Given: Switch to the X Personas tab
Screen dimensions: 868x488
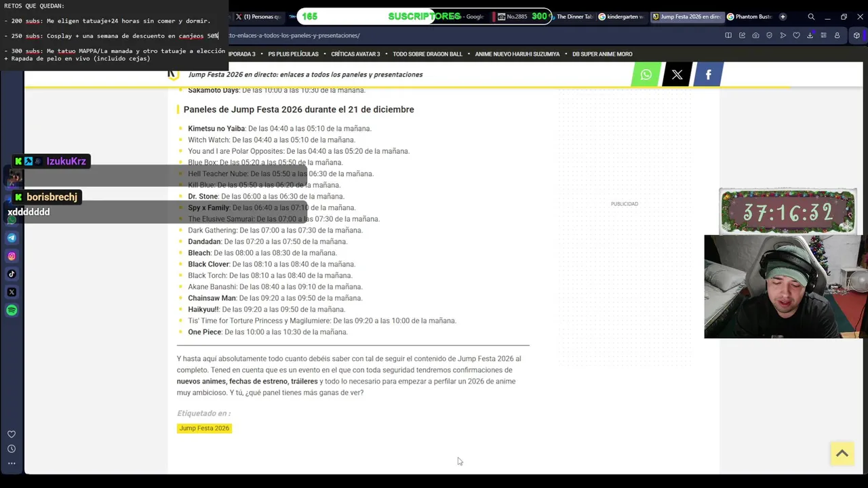Looking at the screenshot, I should tap(258, 16).
